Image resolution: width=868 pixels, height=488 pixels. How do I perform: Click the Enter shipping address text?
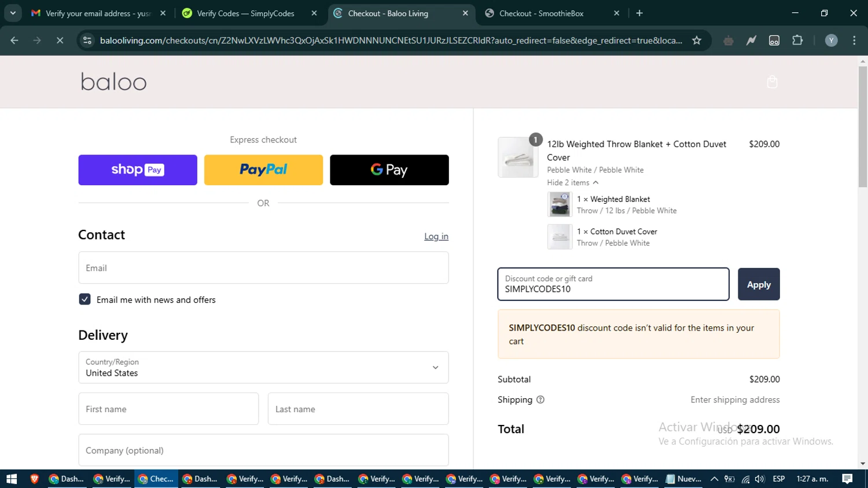tap(735, 399)
